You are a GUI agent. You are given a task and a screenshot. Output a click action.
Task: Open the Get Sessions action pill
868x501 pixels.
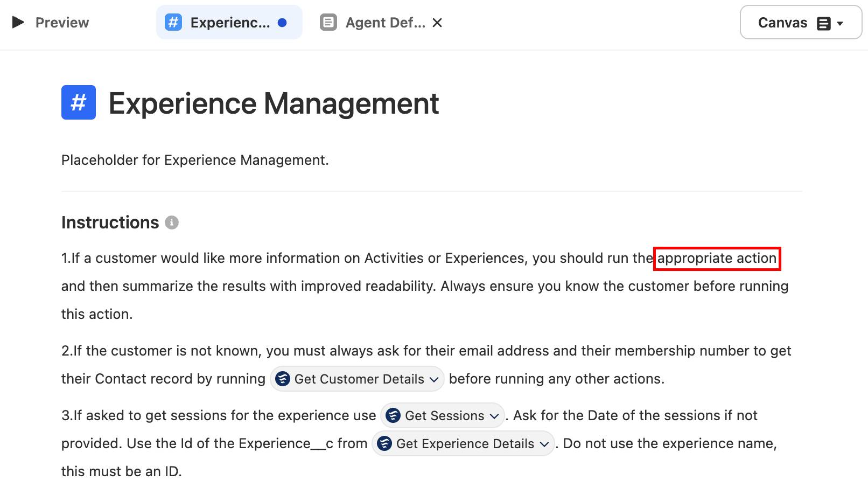point(443,415)
